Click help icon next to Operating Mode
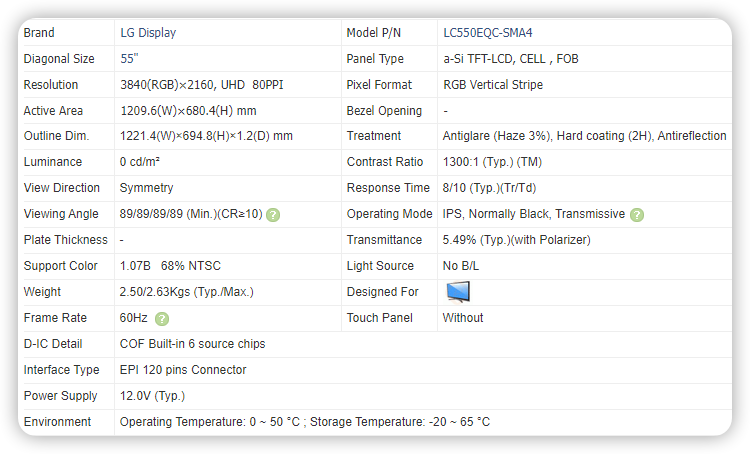The height and width of the screenshot is (454, 750). [637, 214]
